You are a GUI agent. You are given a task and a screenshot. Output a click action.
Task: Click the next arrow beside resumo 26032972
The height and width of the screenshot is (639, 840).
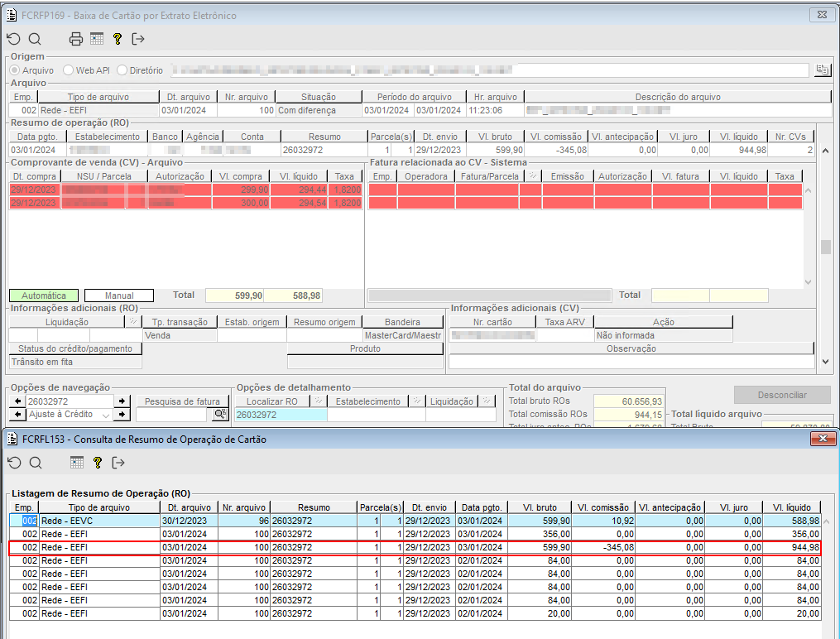(122, 401)
